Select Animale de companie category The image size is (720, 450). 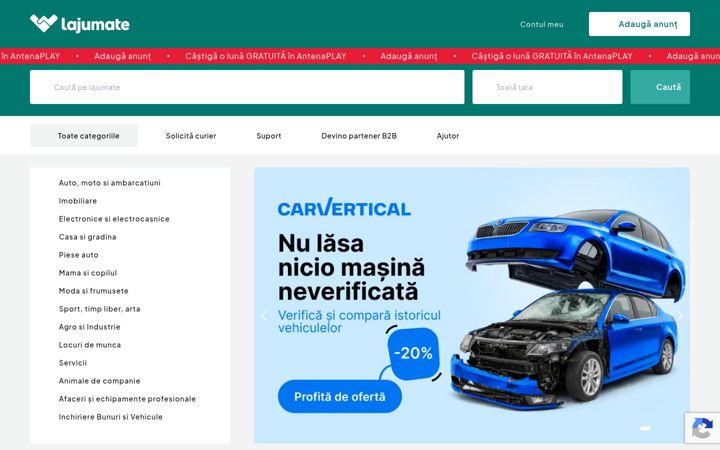click(99, 381)
